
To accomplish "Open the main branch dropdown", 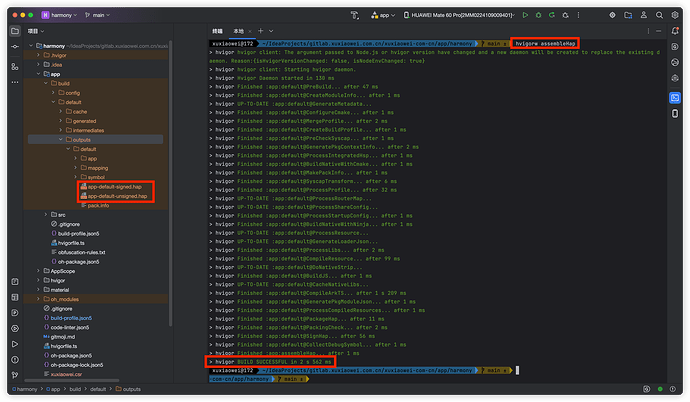I will (x=97, y=15).
